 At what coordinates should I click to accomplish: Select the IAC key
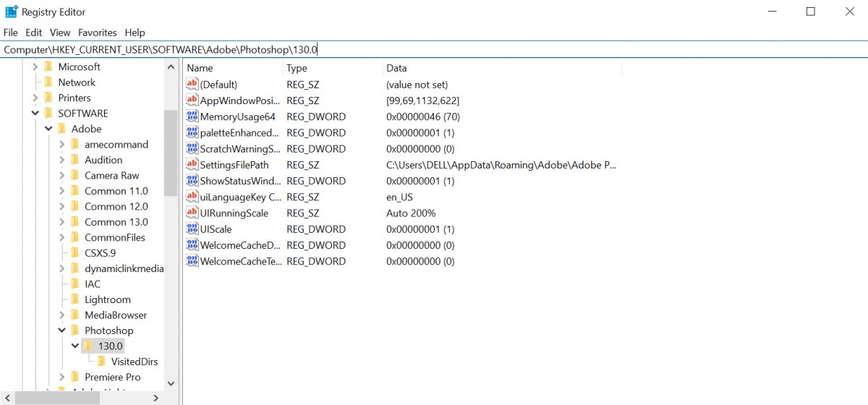click(92, 284)
